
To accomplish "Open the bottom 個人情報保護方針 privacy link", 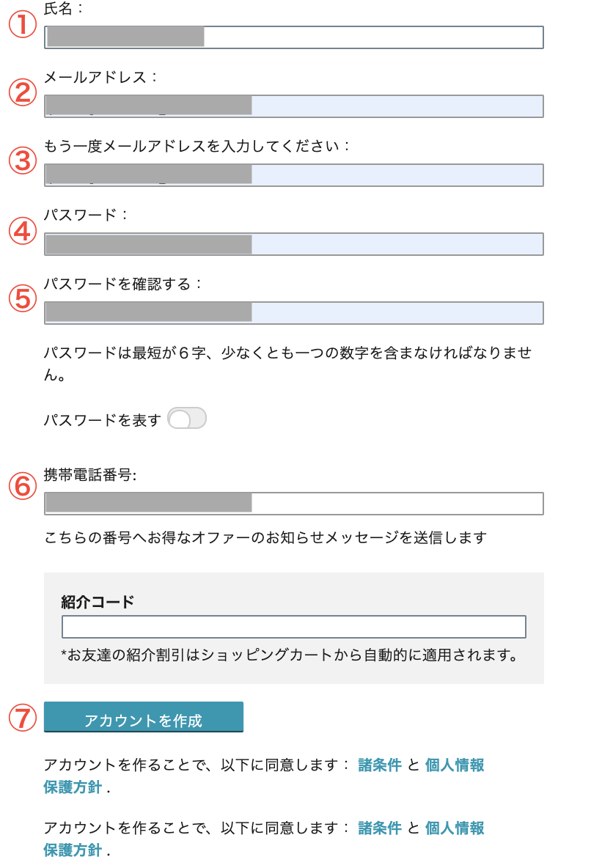I will click(x=454, y=828).
